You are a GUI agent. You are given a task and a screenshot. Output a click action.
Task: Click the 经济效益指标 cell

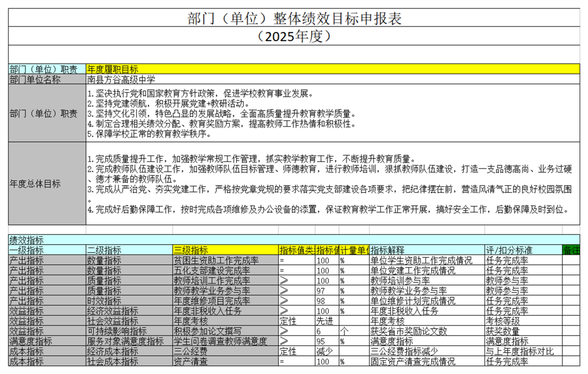tap(129, 311)
